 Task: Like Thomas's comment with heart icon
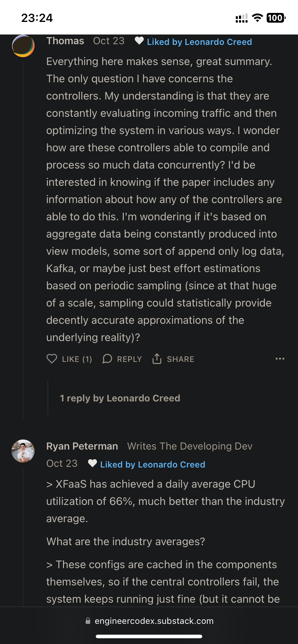[52, 359]
